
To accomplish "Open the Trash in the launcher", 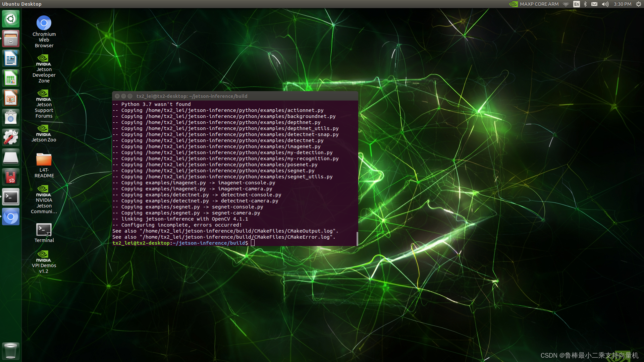I will click(x=11, y=351).
